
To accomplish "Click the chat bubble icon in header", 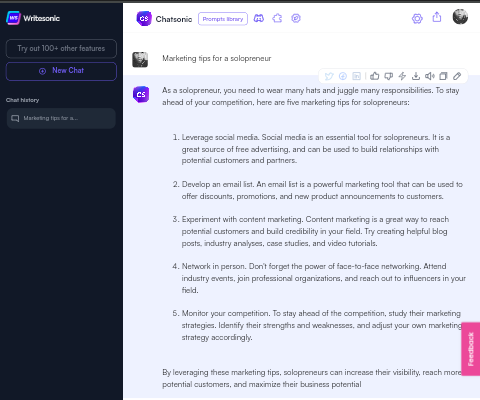I will pos(296,18).
